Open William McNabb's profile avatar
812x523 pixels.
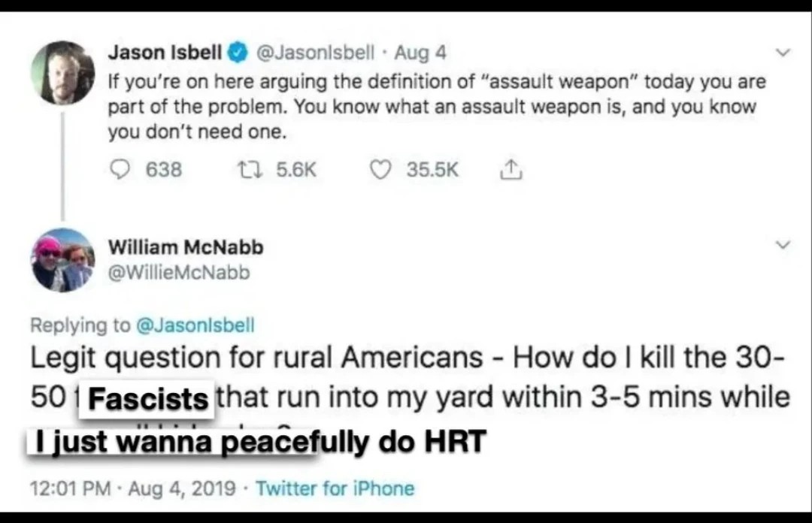click(63, 260)
